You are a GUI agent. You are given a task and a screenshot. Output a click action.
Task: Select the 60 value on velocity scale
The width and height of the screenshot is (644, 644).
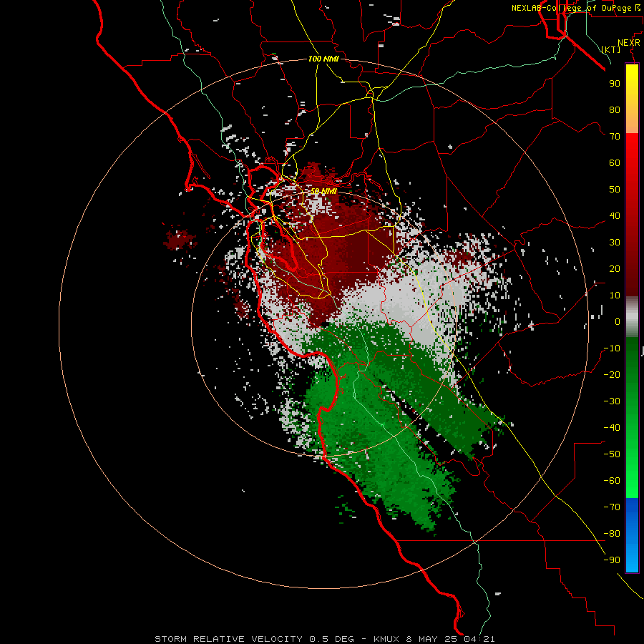pyautogui.click(x=615, y=162)
